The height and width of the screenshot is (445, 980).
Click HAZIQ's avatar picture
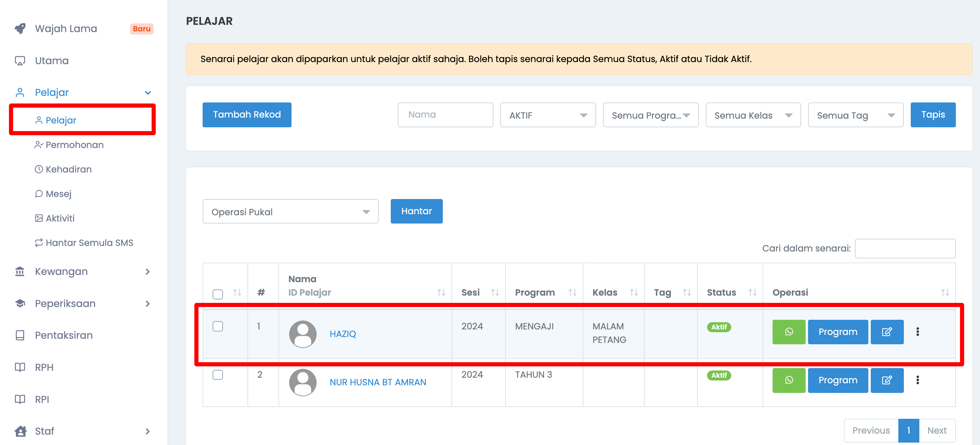click(x=303, y=334)
